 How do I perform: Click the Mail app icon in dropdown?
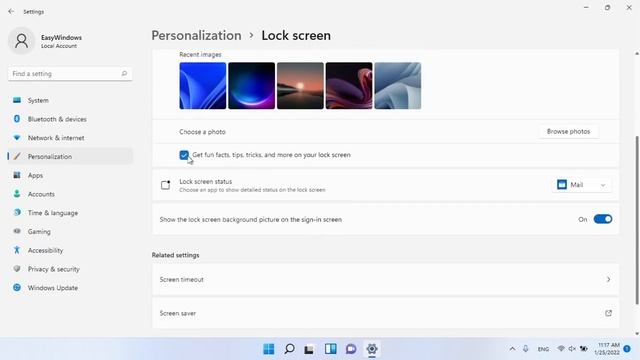(562, 184)
